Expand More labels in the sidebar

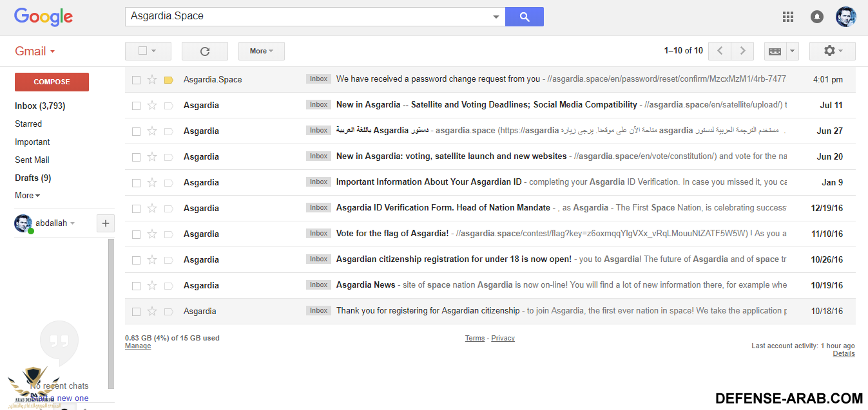point(27,195)
